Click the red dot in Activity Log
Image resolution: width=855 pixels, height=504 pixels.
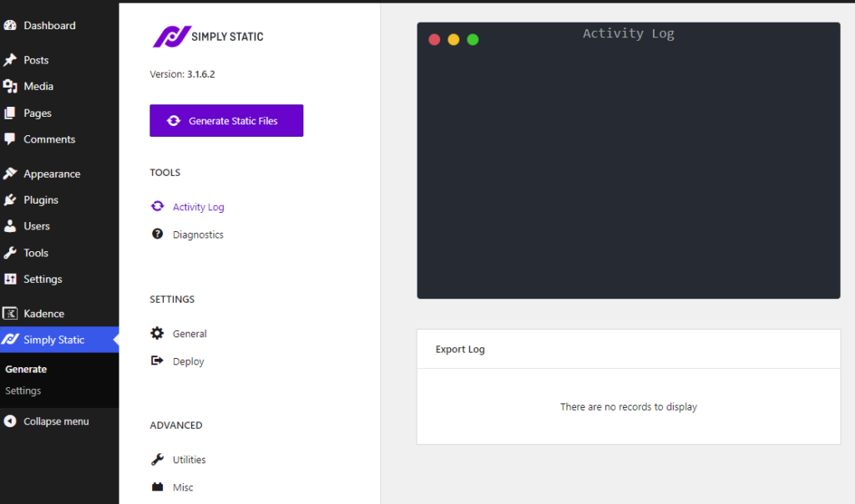click(434, 39)
